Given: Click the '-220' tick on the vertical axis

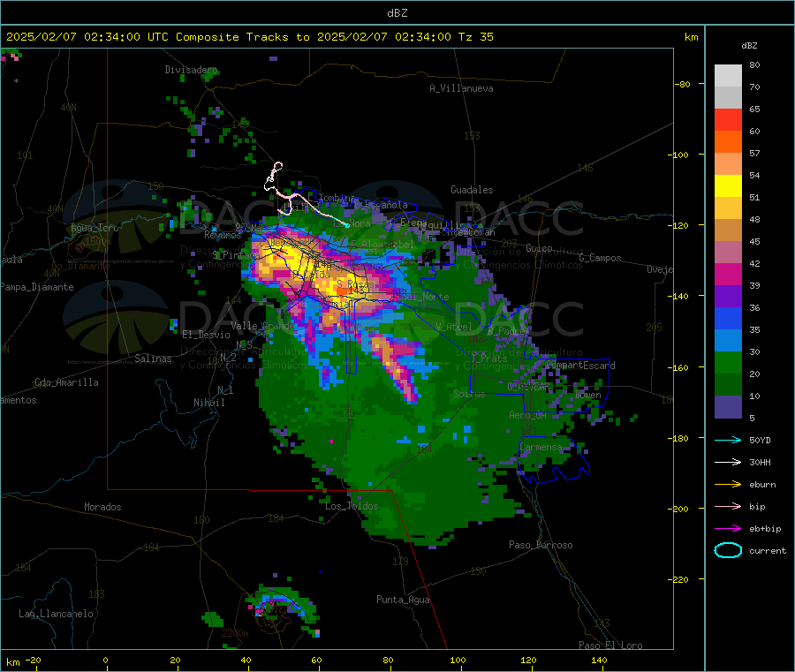Looking at the screenshot, I should click(680, 580).
